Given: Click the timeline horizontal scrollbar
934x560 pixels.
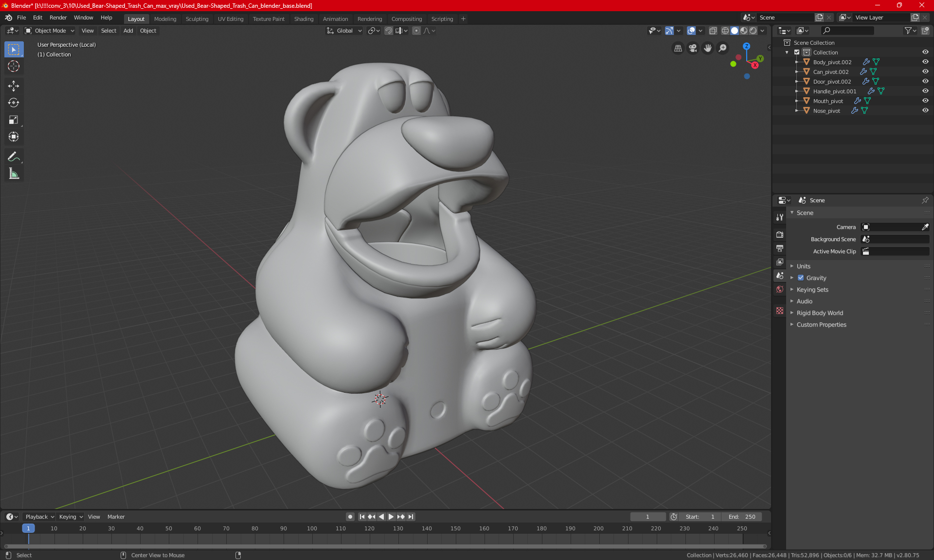Looking at the screenshot, I should pos(384,546).
